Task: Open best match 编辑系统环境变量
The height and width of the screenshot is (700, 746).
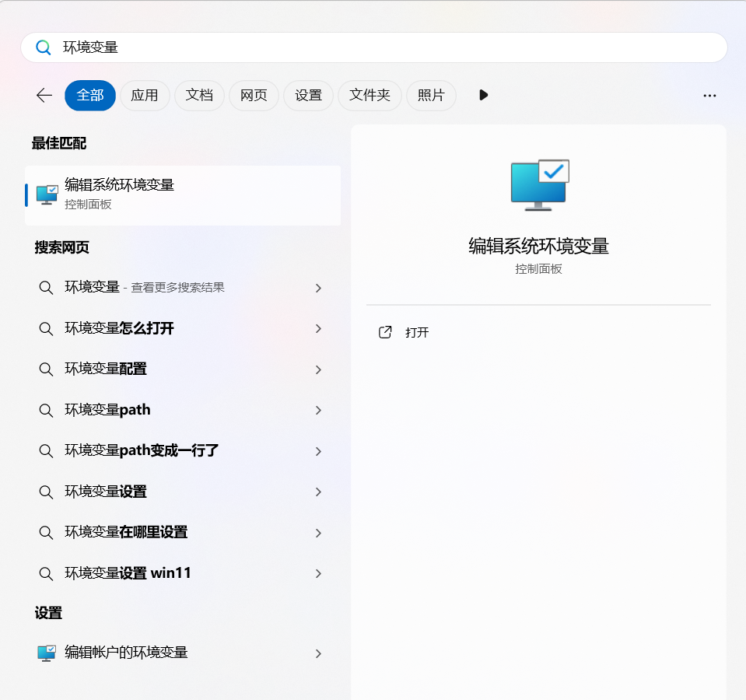Action: coord(183,195)
